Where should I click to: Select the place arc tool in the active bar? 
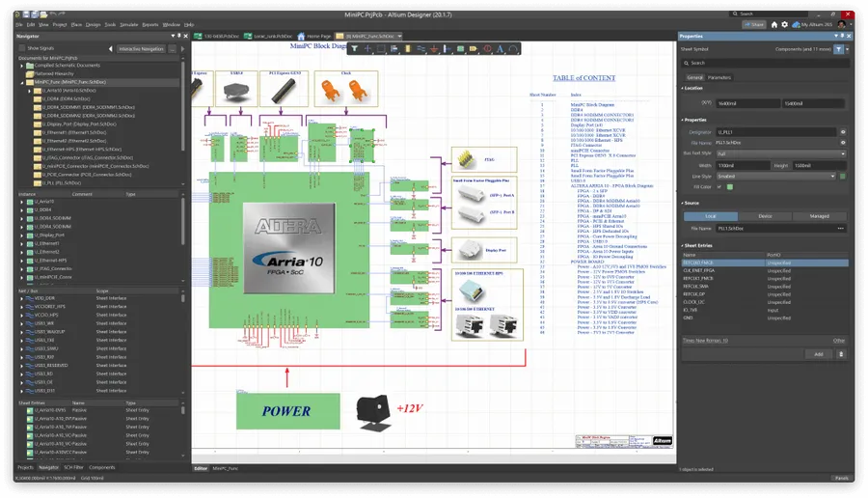click(513, 49)
